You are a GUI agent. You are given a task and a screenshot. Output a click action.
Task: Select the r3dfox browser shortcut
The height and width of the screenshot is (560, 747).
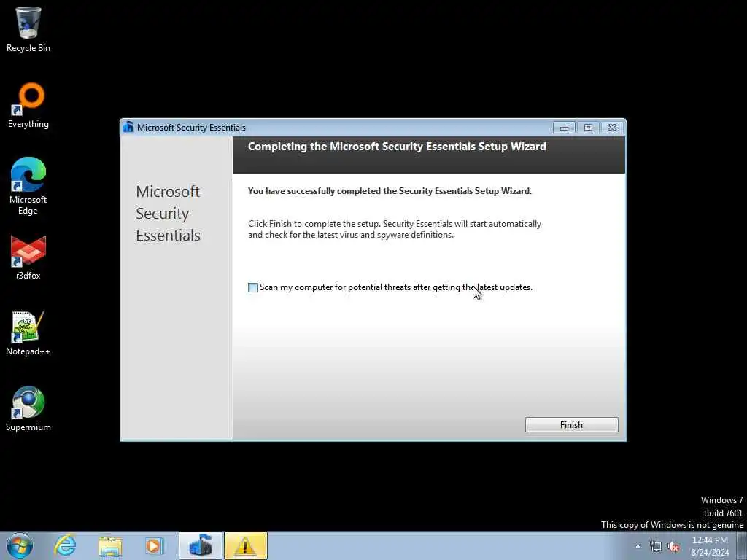[28, 257]
